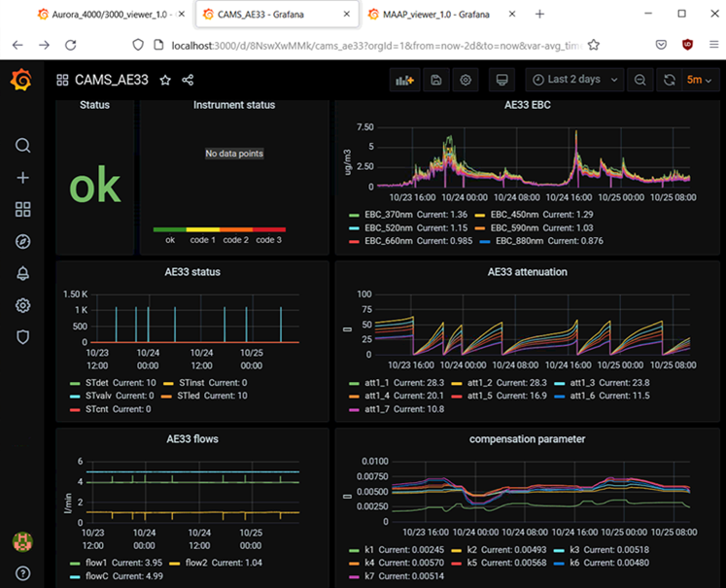The image size is (726, 588).
Task: Expand the 5m refresh interval dropdown
Action: [x=700, y=80]
